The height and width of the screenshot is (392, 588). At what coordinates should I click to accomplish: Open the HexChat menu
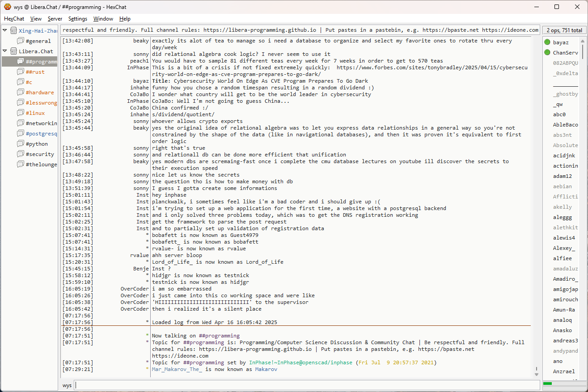coord(14,19)
